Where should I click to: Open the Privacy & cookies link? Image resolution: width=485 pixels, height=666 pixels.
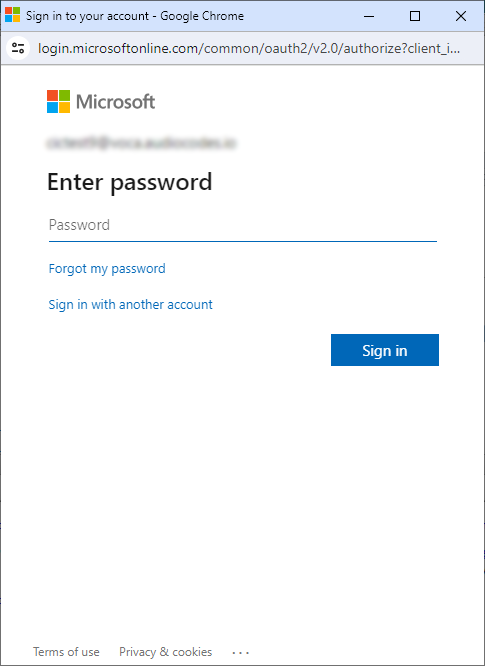(166, 652)
